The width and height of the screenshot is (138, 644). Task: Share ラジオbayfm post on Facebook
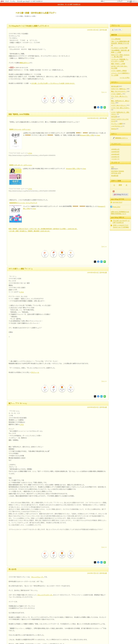pos(98,107)
